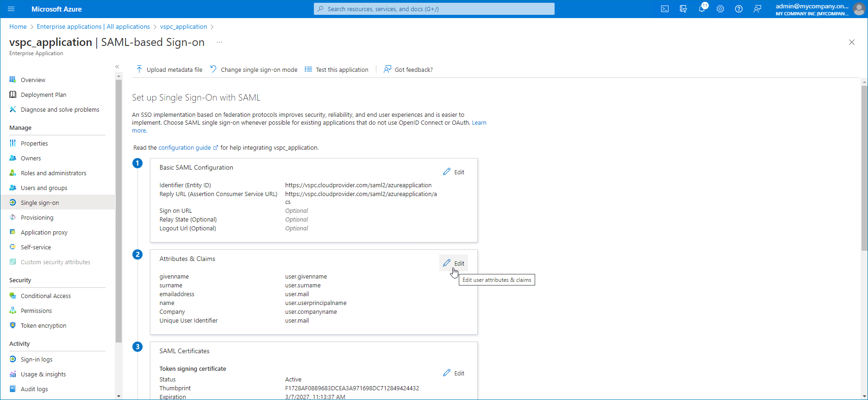Open the Provisioning menu item
The width and height of the screenshot is (868, 400).
coord(57,217)
